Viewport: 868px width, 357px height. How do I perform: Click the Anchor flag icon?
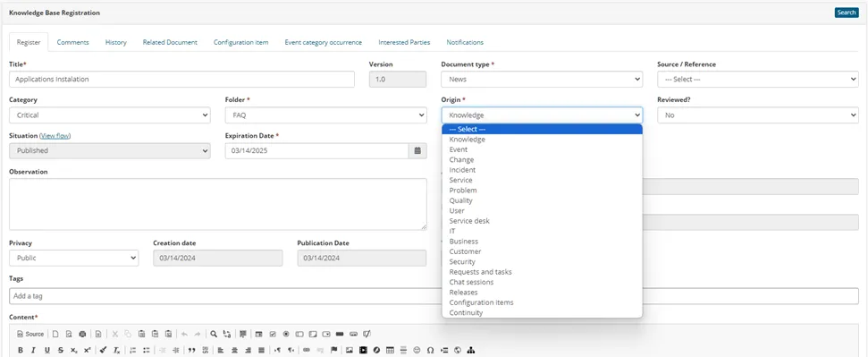pos(333,350)
